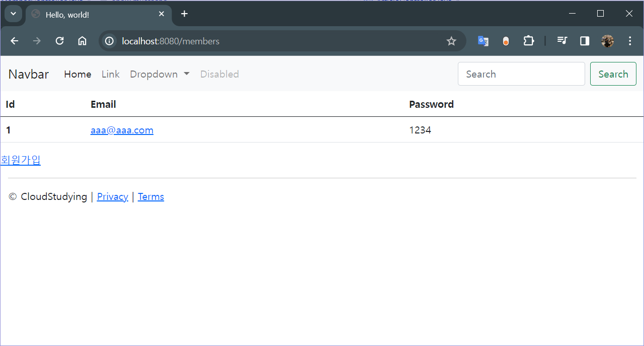This screenshot has height=346, width=644.
Task: Open the Chrome profile avatar
Action: click(x=607, y=41)
